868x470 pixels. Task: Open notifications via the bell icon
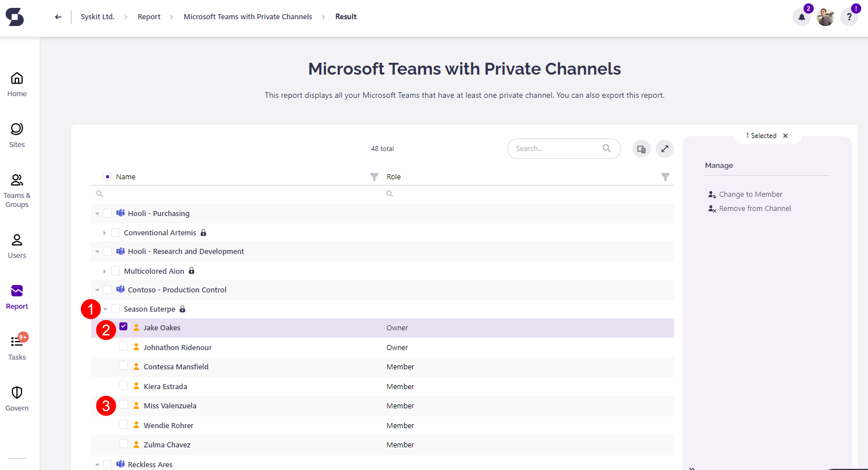click(801, 17)
